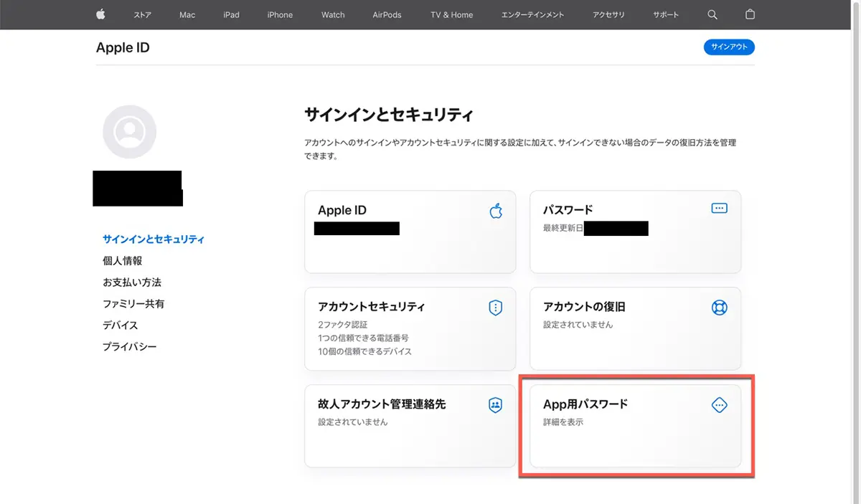Open the パスワード card
The width and height of the screenshot is (861, 504).
[x=635, y=232]
